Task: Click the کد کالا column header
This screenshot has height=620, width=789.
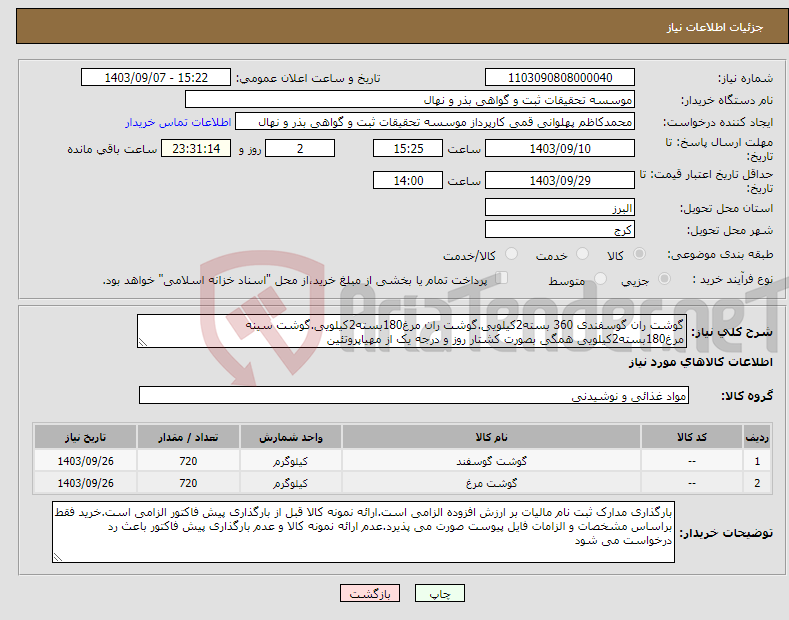Action: [x=692, y=437]
